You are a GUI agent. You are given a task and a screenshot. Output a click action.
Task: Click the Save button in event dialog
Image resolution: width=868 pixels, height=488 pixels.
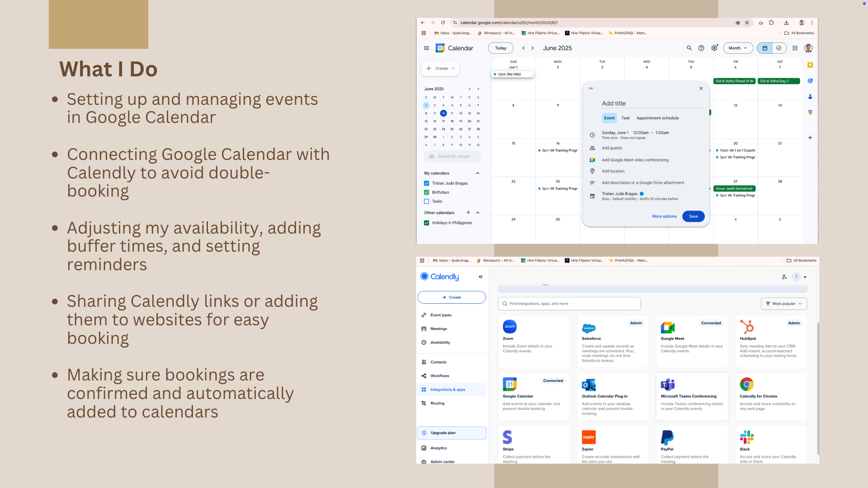[693, 216]
